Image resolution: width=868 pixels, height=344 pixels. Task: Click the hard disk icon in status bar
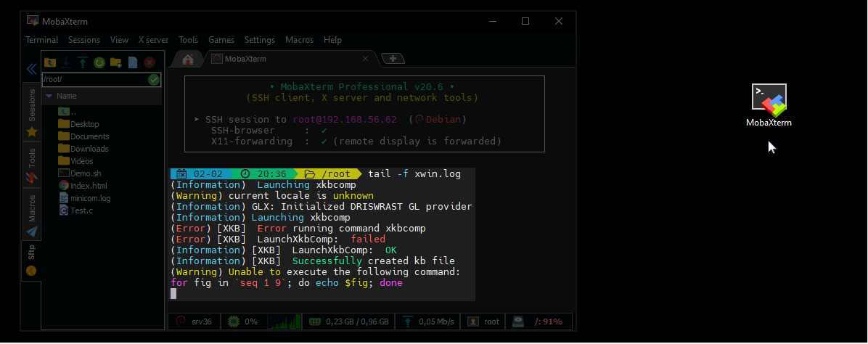tap(517, 322)
